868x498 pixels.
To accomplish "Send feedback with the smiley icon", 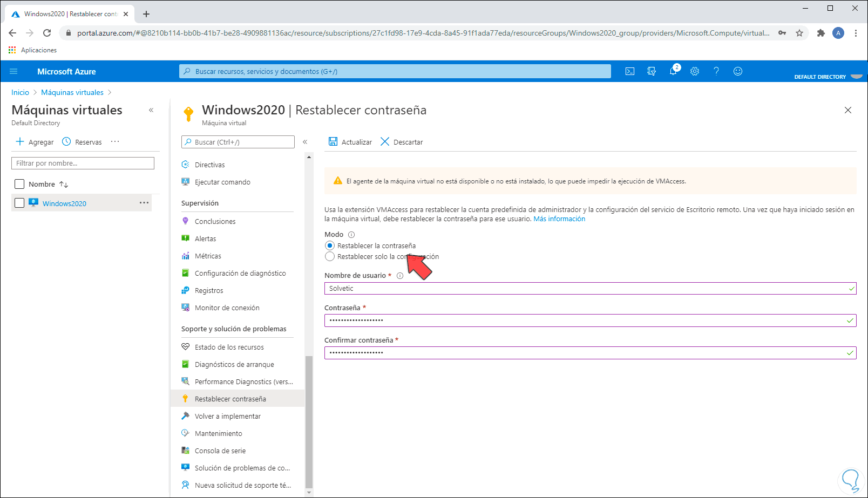I will pyautogui.click(x=738, y=71).
